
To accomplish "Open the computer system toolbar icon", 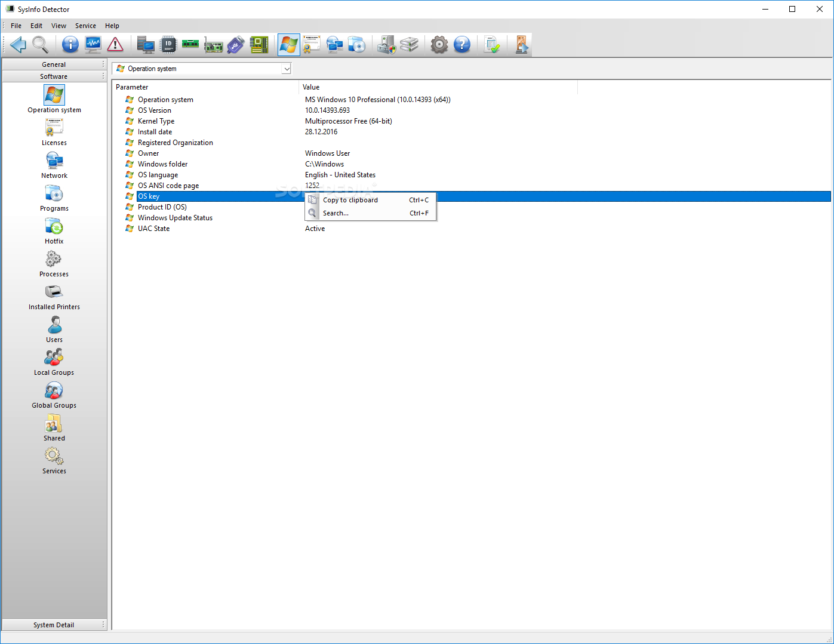I will point(146,45).
